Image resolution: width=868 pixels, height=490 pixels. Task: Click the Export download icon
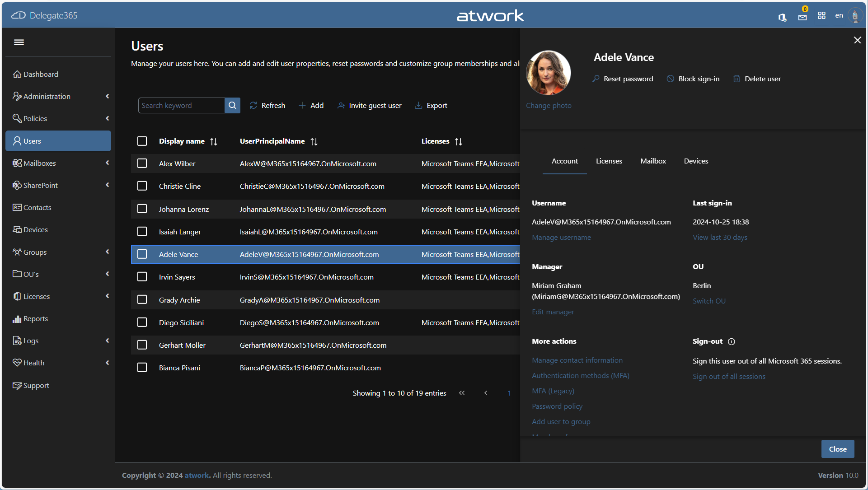[418, 105]
